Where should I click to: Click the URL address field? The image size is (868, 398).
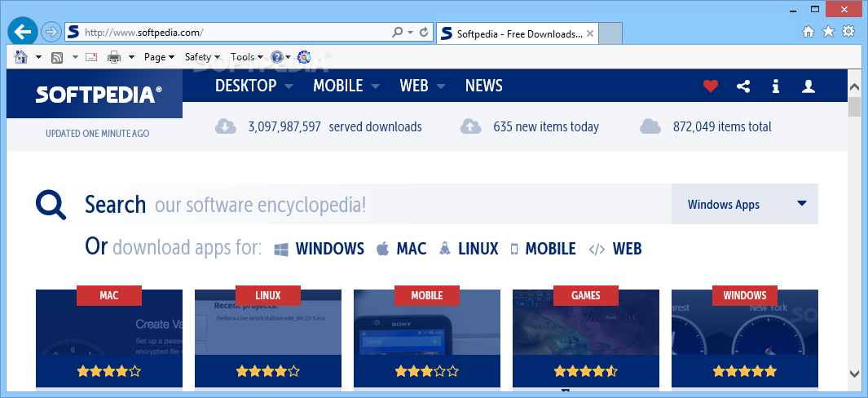(x=236, y=33)
